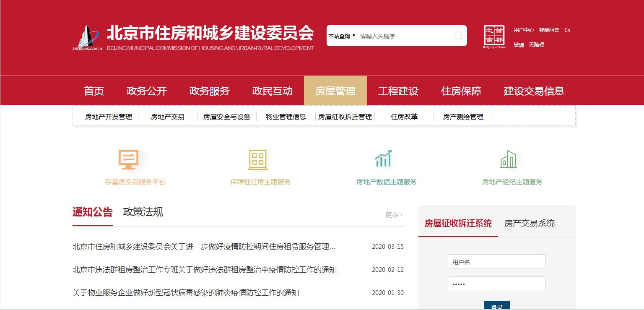Click the 房地产数据主题服务 chart icon
644x310 pixels.
383,159
